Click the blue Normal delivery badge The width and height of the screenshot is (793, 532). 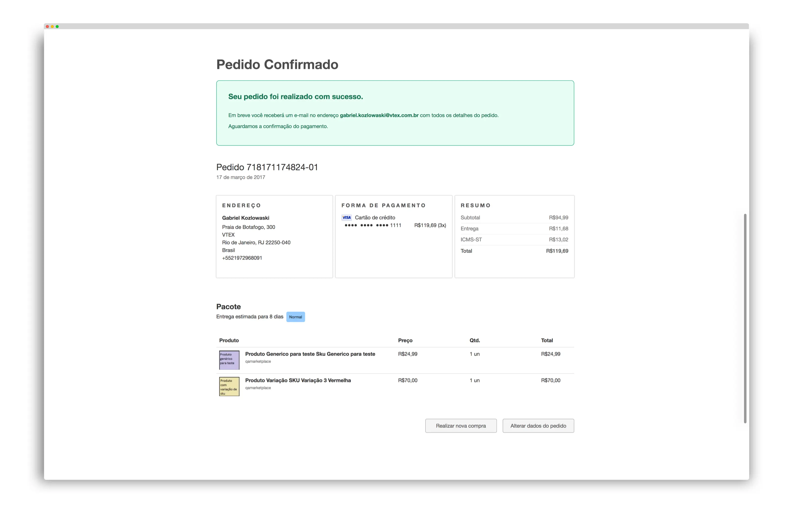pos(295,317)
